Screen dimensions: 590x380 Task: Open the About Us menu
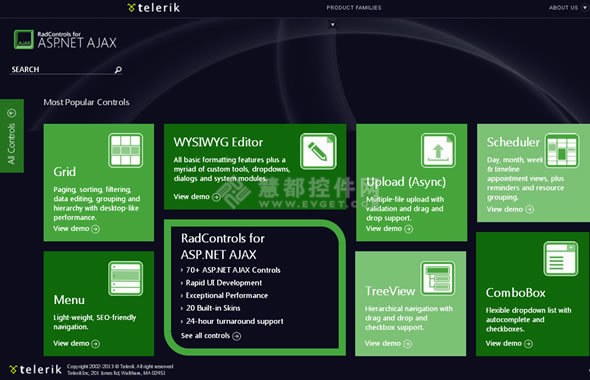coord(563,8)
